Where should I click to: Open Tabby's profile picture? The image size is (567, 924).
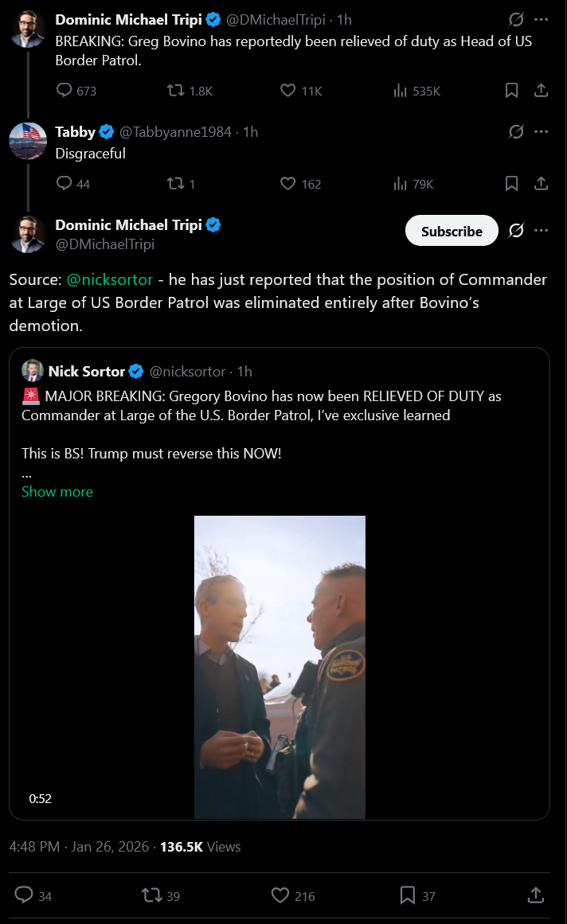pyautogui.click(x=28, y=142)
